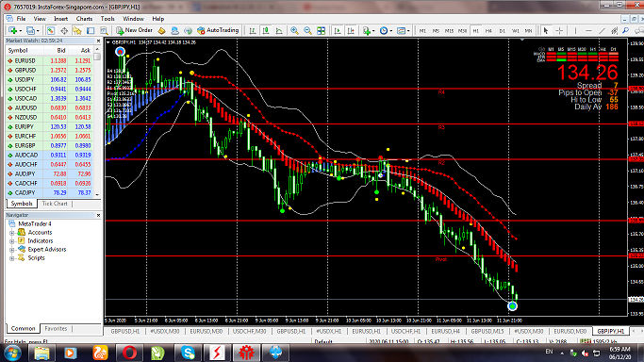Image resolution: width=644 pixels, height=362 pixels.
Task: Click the Zoom Out magnifier icon
Action: (307, 30)
